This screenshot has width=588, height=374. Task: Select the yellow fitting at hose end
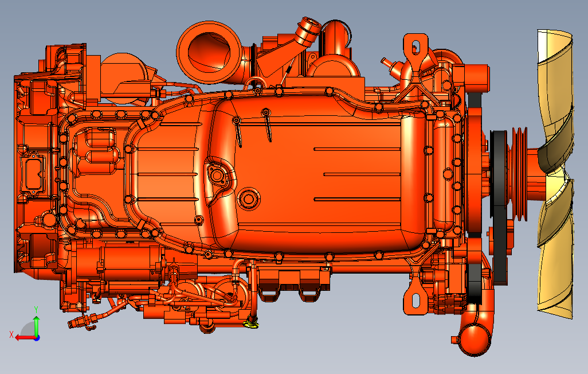251,322
